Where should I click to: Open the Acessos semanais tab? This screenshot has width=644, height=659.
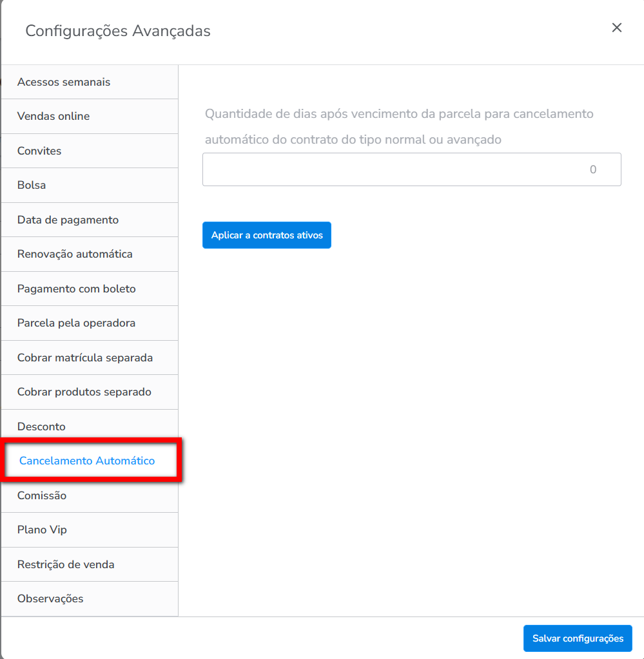pos(64,82)
